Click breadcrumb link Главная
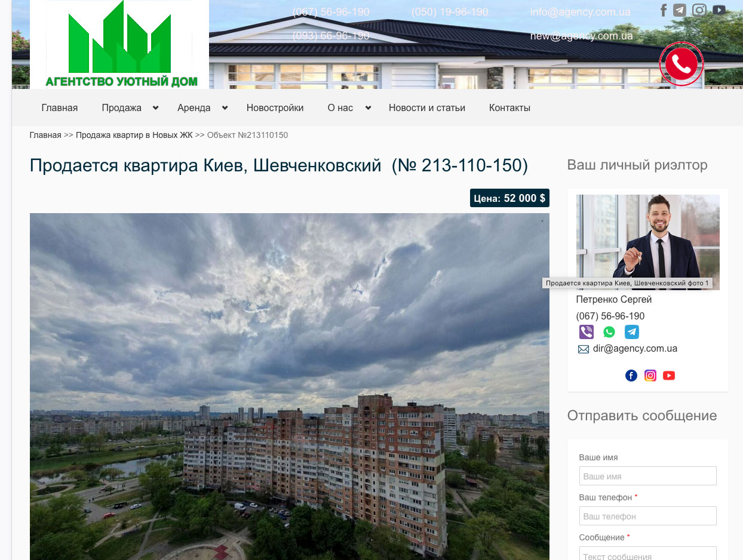The image size is (743, 560). 45,135
